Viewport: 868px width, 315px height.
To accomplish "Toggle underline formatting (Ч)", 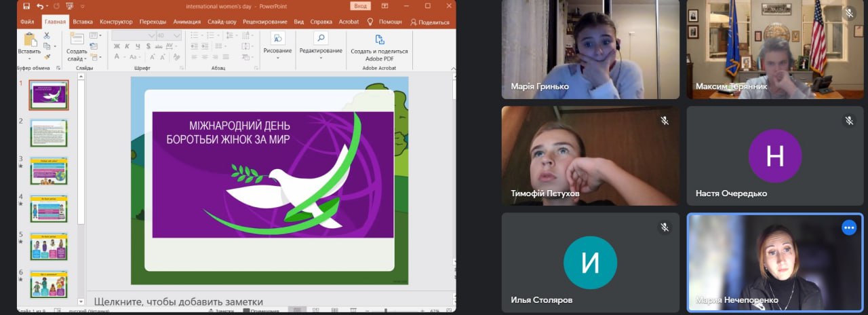I will pos(136,46).
